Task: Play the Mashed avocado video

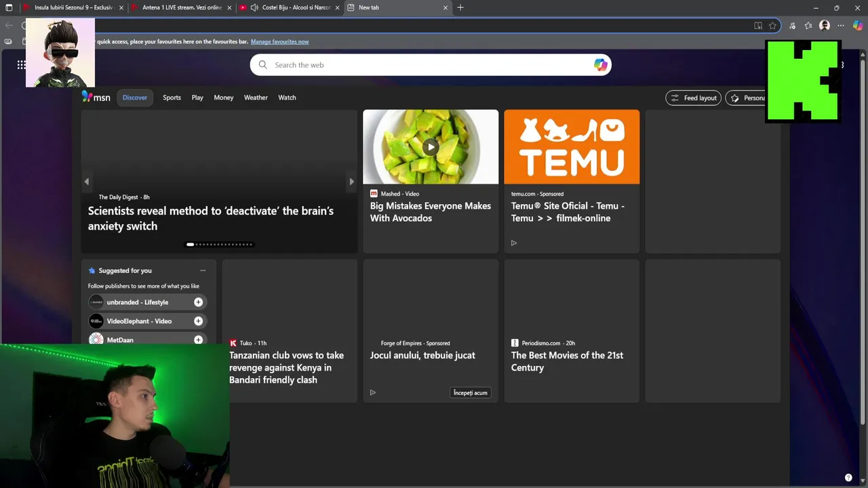Action: [431, 146]
